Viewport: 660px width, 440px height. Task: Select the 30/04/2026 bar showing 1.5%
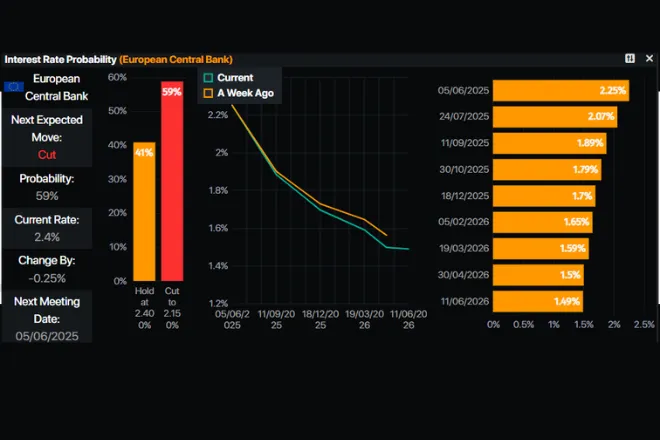(538, 275)
